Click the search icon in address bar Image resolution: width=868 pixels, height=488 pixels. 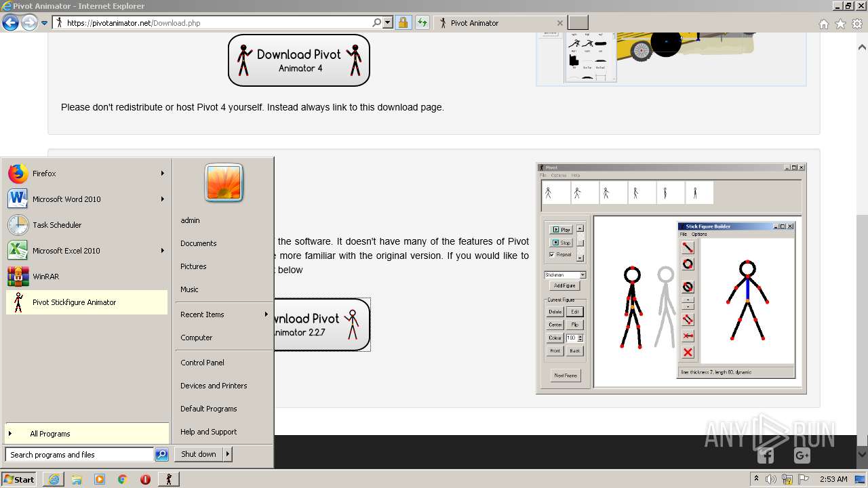[376, 23]
